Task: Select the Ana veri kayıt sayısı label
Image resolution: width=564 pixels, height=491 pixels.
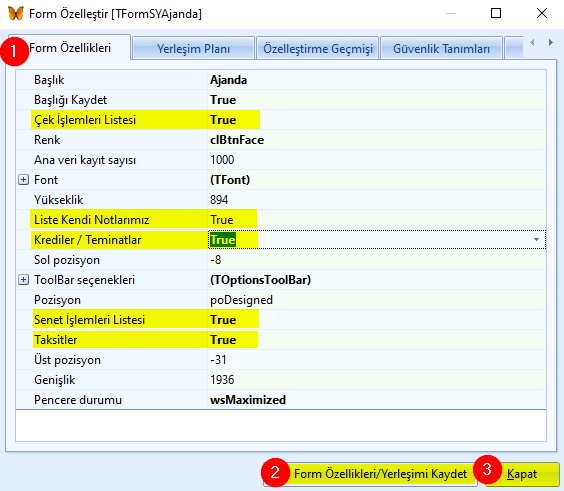Action: tap(85, 160)
